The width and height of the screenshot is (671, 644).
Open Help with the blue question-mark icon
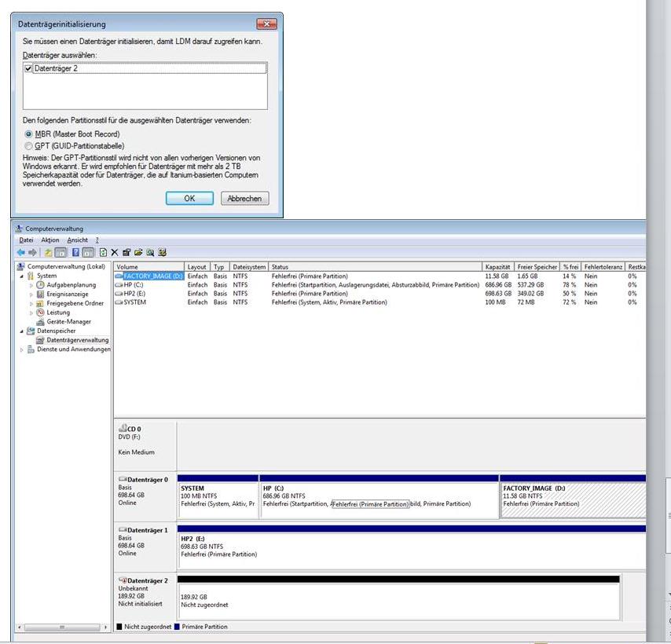(75, 253)
